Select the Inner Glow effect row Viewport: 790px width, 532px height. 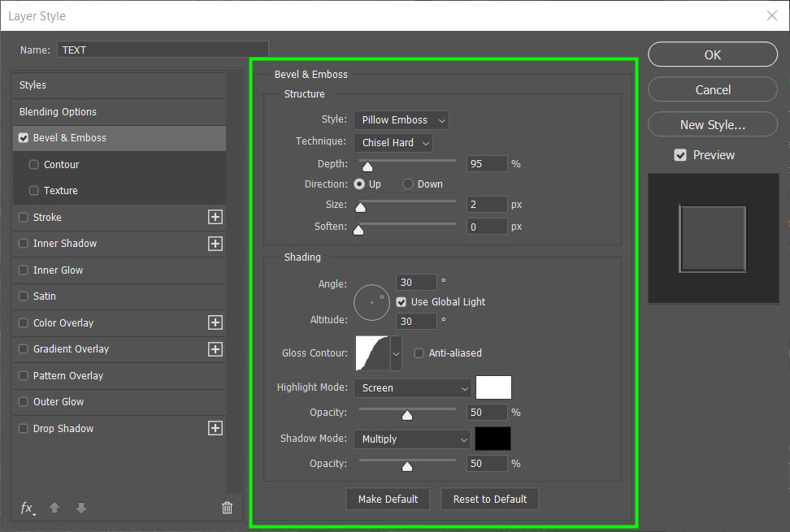[x=119, y=270]
